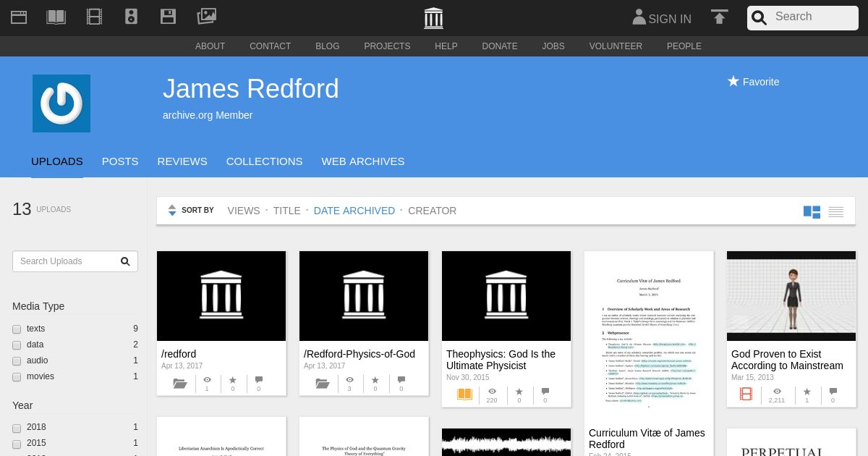This screenshot has width=868, height=456.
Task: Open the Audio speaker icon in top bar
Action: [131, 17]
